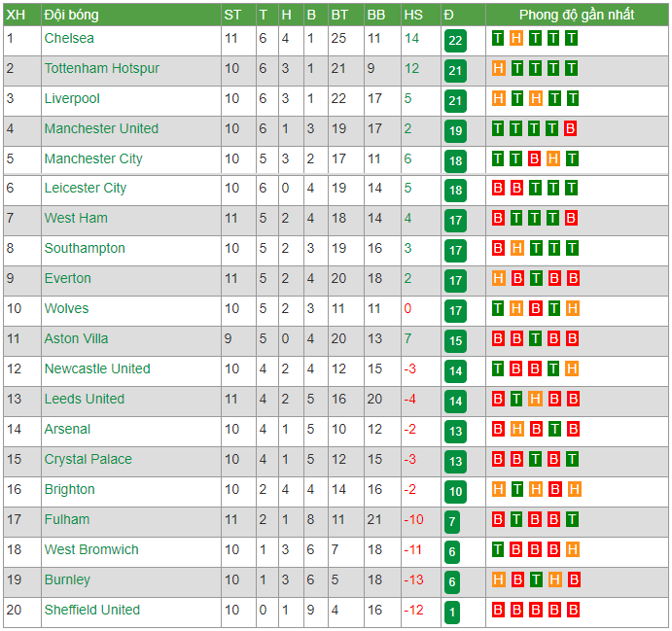Click the HS column header
672x631 pixels.
pyautogui.click(x=413, y=15)
